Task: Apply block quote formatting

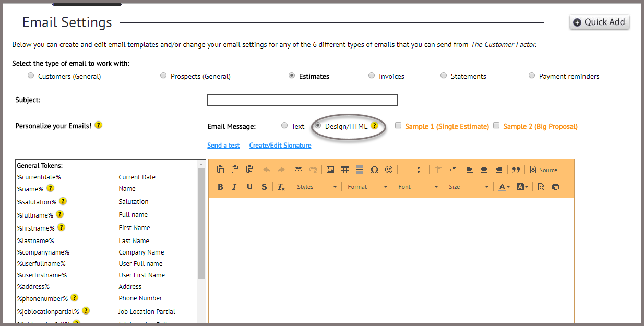Action: point(516,170)
